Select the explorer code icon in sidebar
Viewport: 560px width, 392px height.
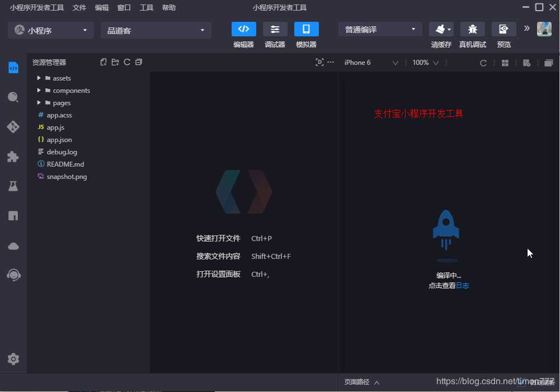[13, 68]
